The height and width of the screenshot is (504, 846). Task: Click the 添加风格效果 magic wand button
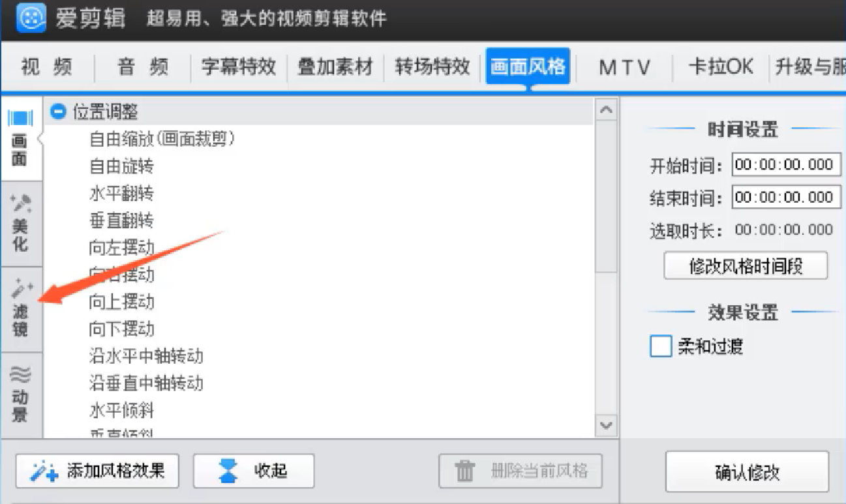point(97,471)
